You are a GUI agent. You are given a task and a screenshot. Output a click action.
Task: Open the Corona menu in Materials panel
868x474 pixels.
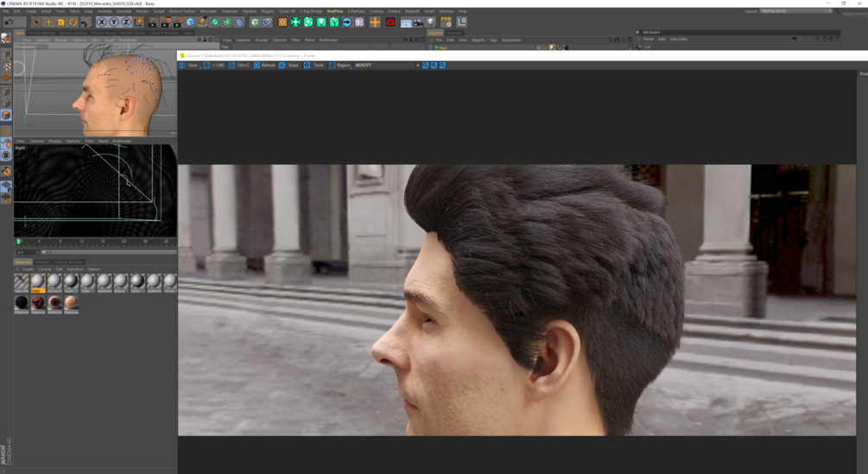click(x=45, y=269)
